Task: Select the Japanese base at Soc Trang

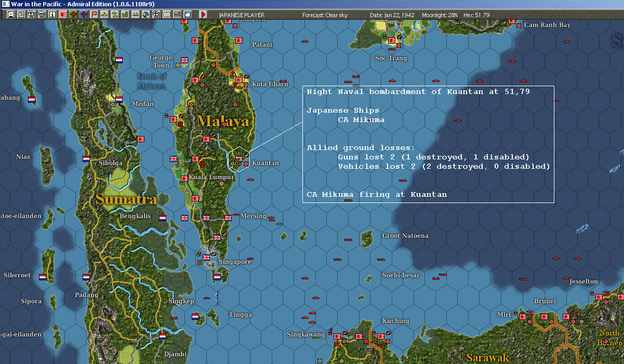Action: point(392,41)
